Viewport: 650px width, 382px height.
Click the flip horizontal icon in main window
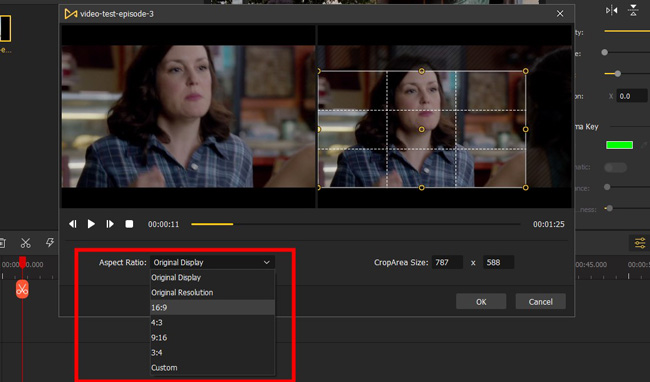611,10
